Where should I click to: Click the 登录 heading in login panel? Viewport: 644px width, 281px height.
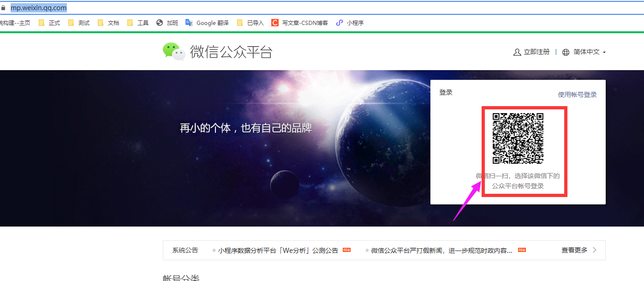tap(446, 92)
